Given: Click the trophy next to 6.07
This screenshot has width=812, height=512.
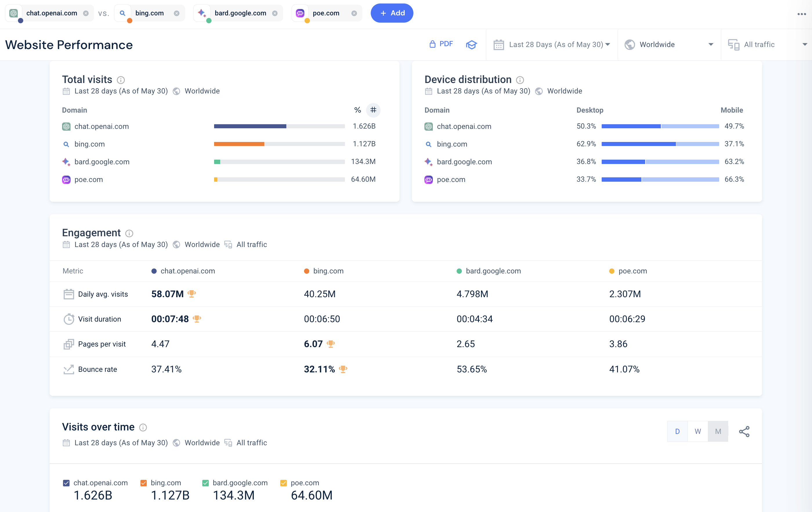Looking at the screenshot, I should pyautogui.click(x=330, y=344).
